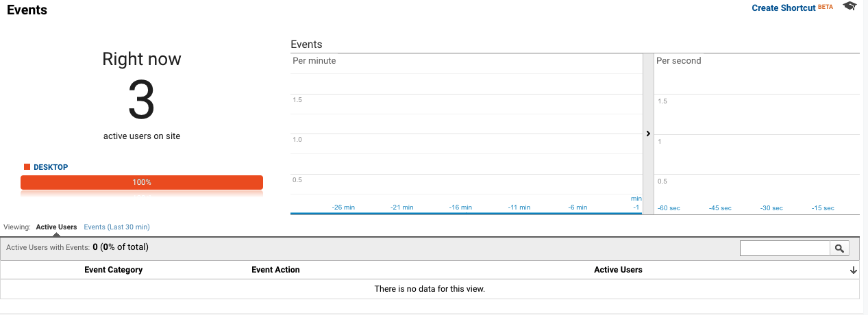Click the Create Shortcut link
Screen dimensions: 868x315
[x=783, y=8]
